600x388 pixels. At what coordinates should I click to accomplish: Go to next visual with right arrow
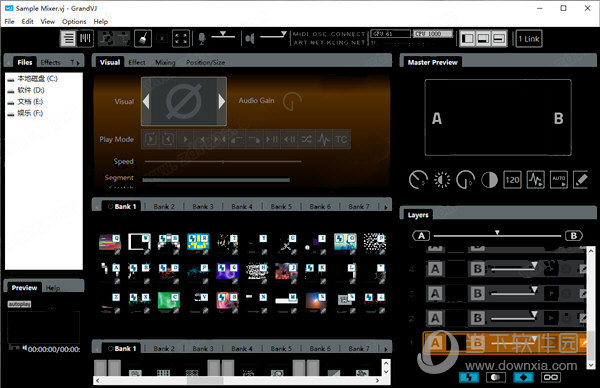click(x=222, y=101)
